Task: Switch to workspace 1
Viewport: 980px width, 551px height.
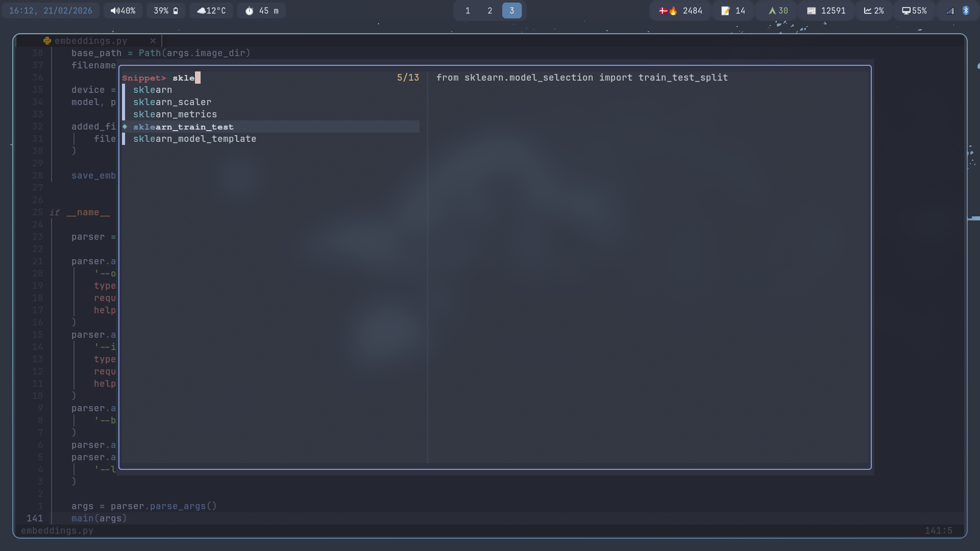Action: (x=468, y=11)
